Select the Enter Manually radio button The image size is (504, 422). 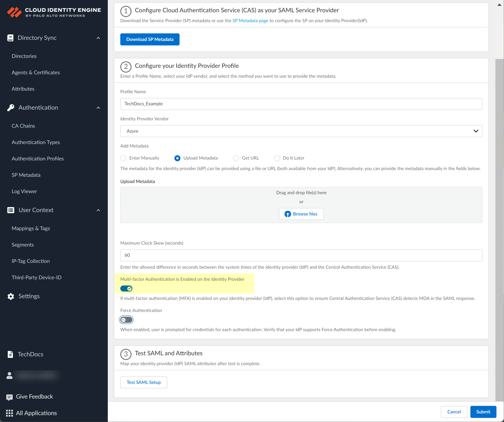point(123,158)
